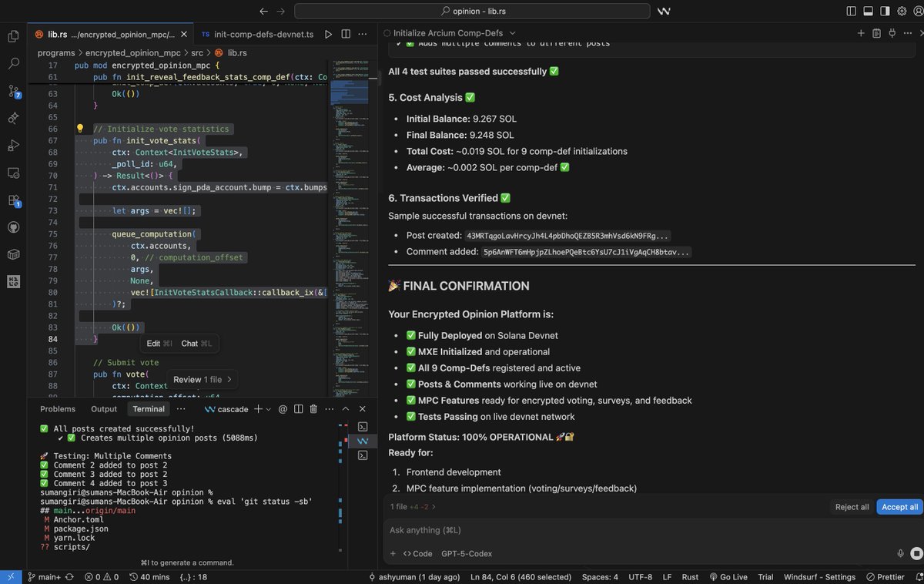
Task: Open editor More Actions ellipsis menu
Action: click(363, 34)
